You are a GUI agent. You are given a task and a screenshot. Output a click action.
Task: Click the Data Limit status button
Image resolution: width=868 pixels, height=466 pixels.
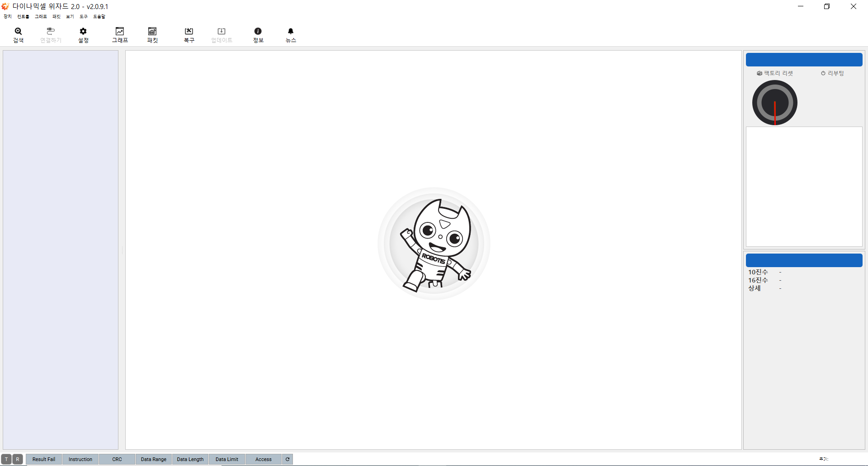coord(227,459)
